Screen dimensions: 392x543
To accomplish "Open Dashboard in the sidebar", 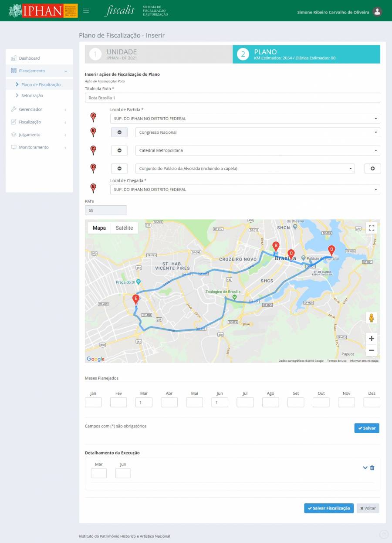I will point(29,58).
